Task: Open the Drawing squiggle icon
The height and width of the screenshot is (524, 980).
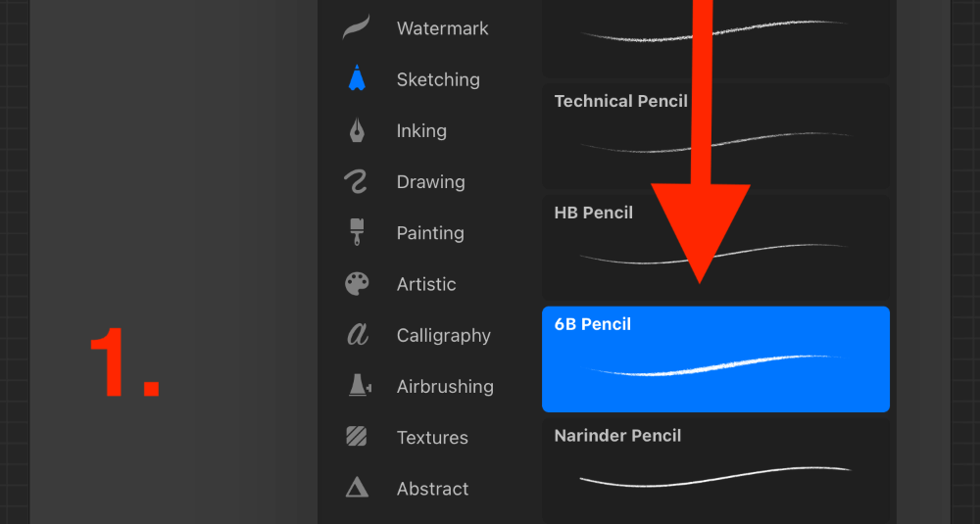Action: [357, 181]
